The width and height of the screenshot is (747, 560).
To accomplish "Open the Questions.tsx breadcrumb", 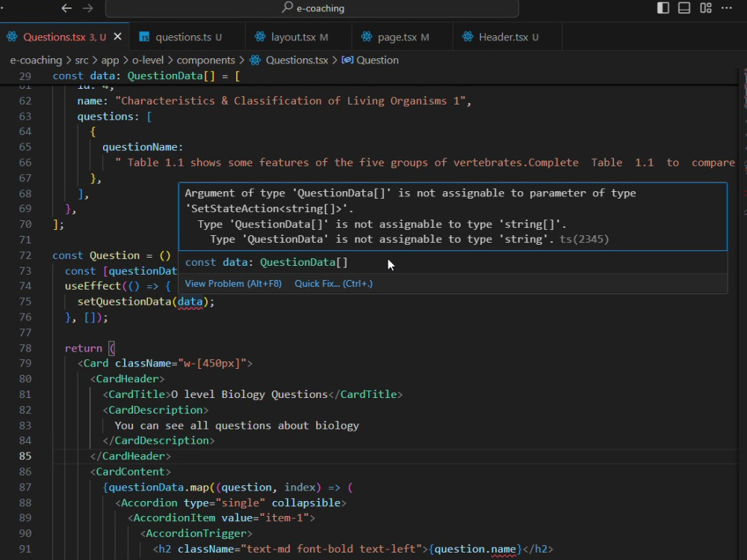I will tap(297, 60).
